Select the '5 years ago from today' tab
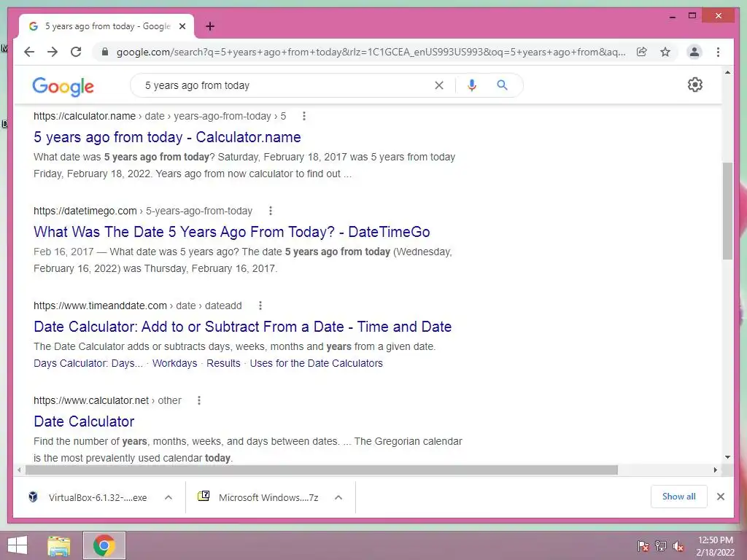The height and width of the screenshot is (560, 747). click(x=107, y=26)
